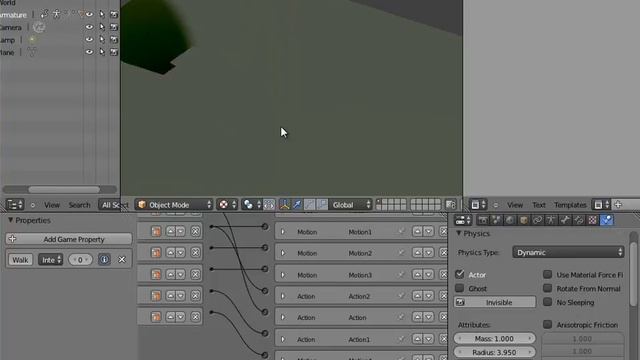The width and height of the screenshot is (640, 360).
Task: Open the Bone Constraints tab
Action: tap(579, 220)
